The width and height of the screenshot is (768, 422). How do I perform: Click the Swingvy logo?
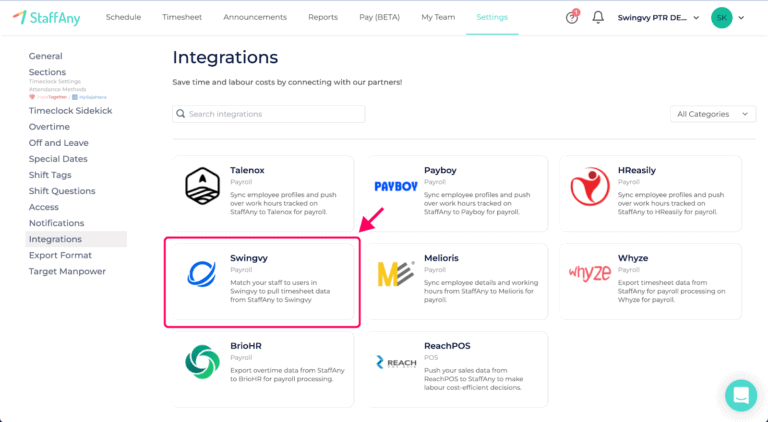202,274
